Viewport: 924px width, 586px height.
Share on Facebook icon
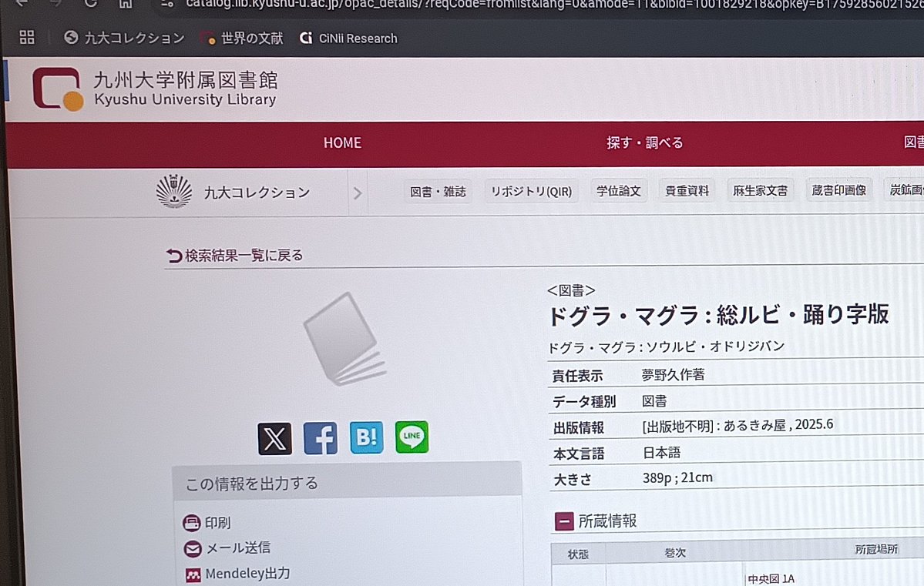(321, 437)
